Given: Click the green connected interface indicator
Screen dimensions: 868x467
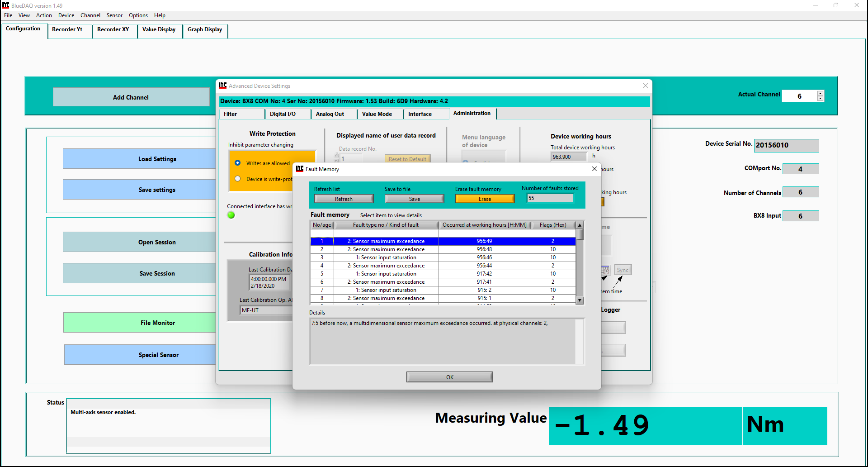Looking at the screenshot, I should point(231,215).
